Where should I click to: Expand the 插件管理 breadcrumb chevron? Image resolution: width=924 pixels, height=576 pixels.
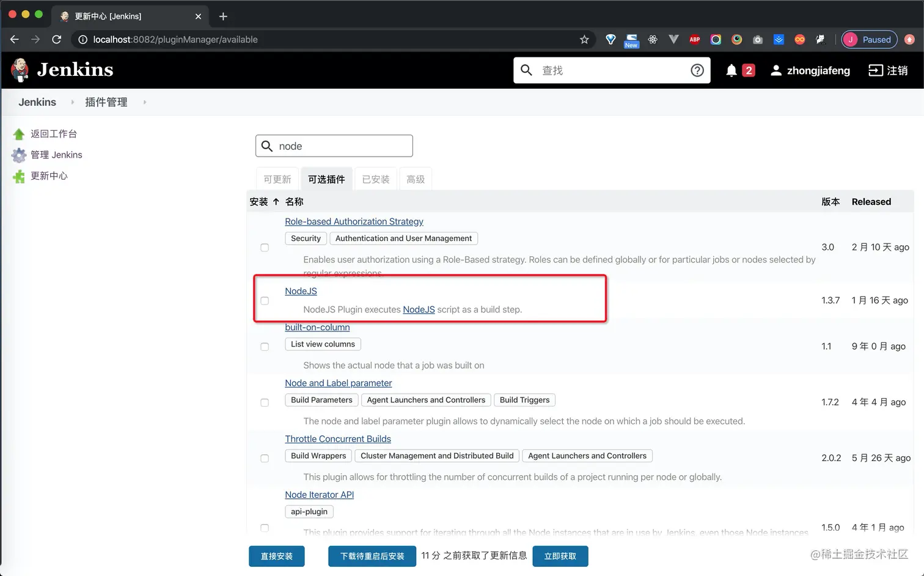coord(144,102)
